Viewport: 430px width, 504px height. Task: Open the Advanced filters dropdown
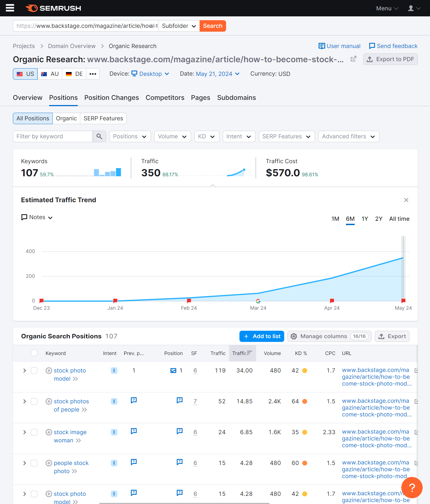349,136
